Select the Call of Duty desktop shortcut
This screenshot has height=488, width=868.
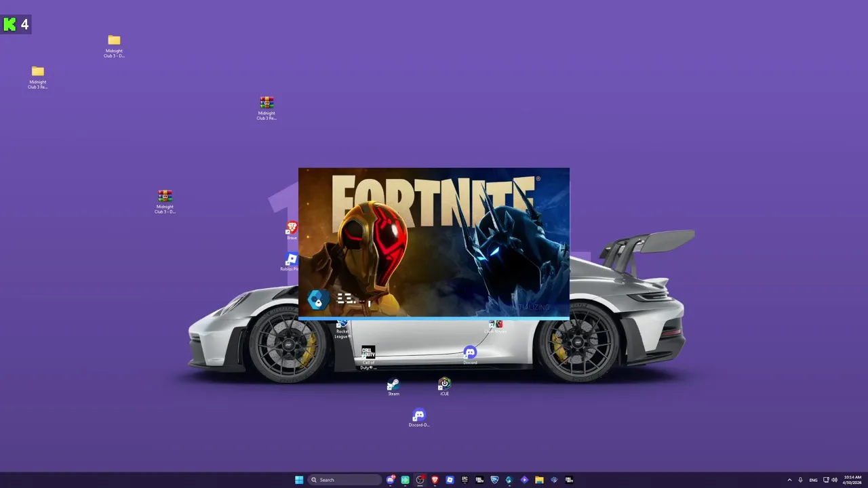(368, 357)
